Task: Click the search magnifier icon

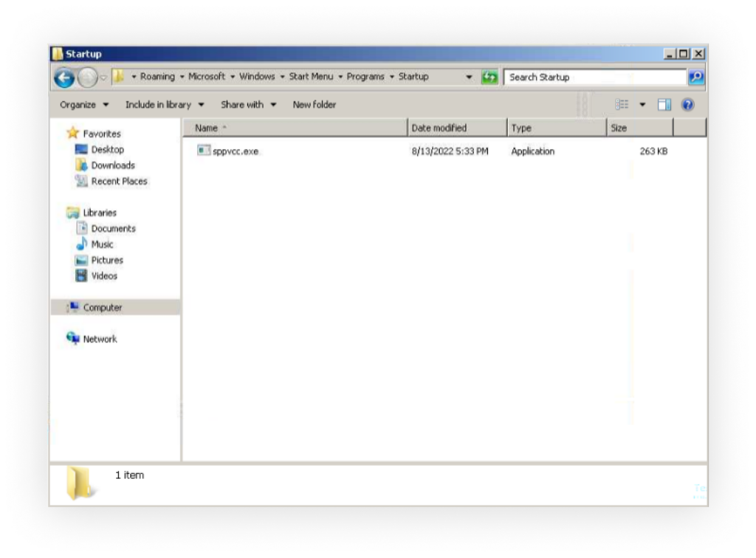Action: tap(695, 77)
